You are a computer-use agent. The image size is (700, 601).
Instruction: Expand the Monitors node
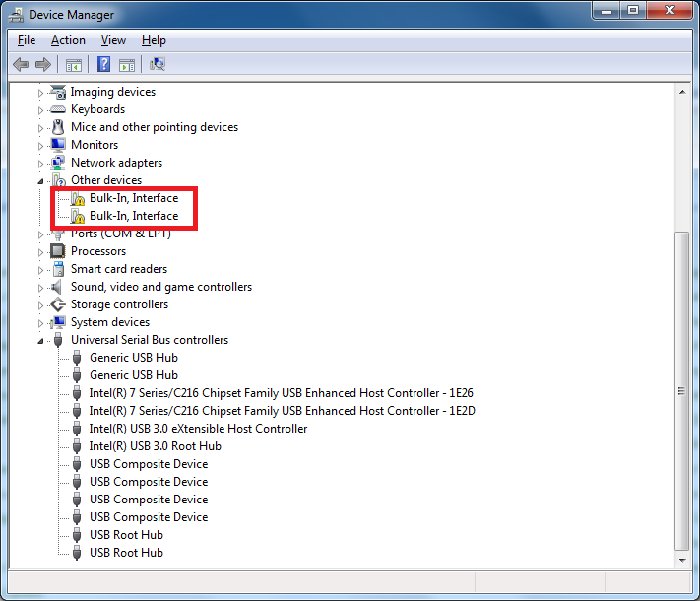(x=40, y=146)
